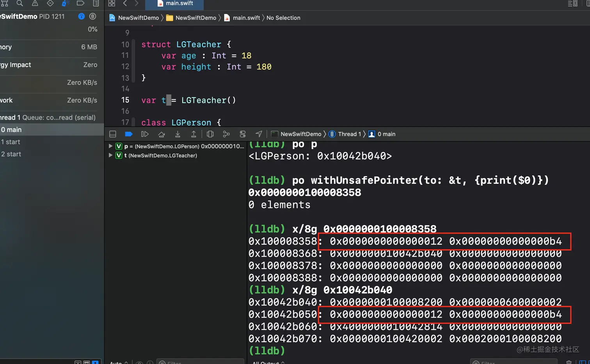The image size is (590, 364).
Task: Click the var age line
Action: (x=206, y=56)
